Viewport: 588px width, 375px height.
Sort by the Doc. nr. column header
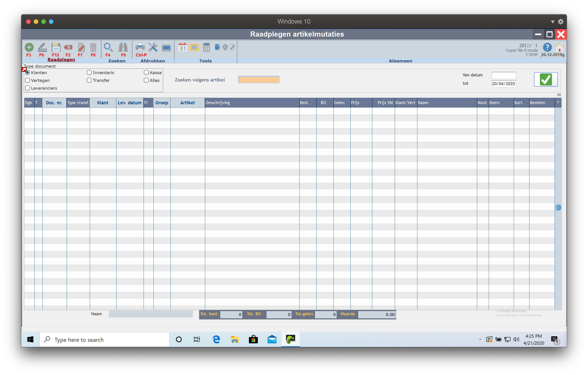pos(54,103)
